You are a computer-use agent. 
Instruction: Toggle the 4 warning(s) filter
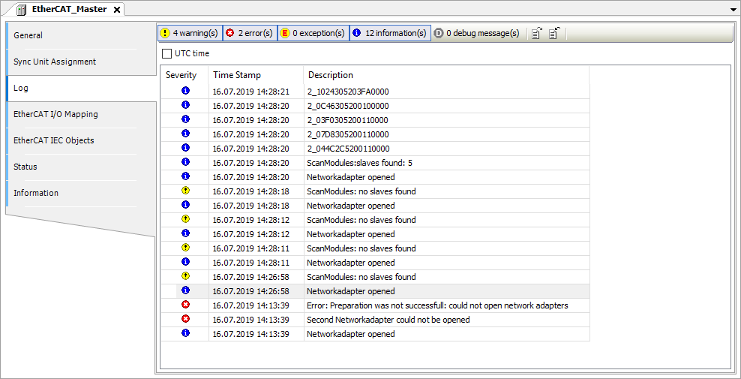[190, 34]
